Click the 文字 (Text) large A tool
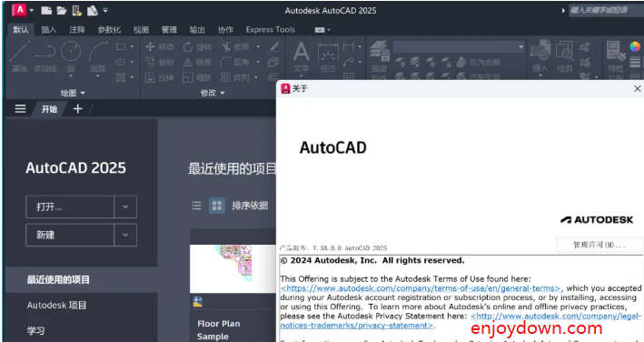The width and height of the screenshot is (644, 342). (x=301, y=56)
